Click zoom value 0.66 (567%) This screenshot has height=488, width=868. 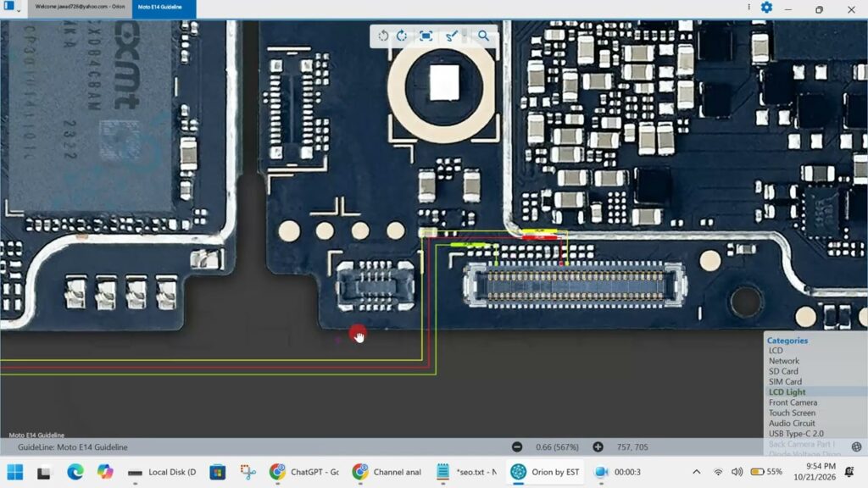(557, 447)
